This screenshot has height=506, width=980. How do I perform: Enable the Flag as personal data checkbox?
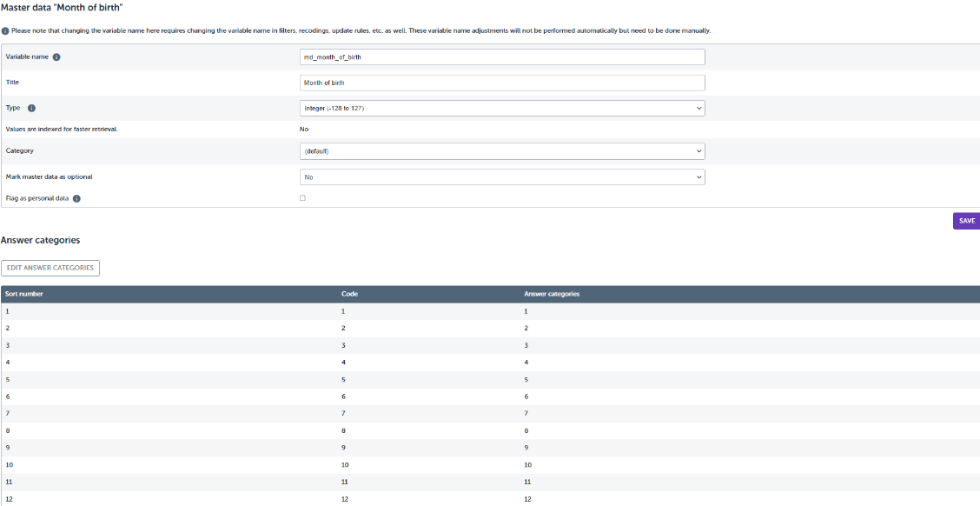tap(302, 197)
